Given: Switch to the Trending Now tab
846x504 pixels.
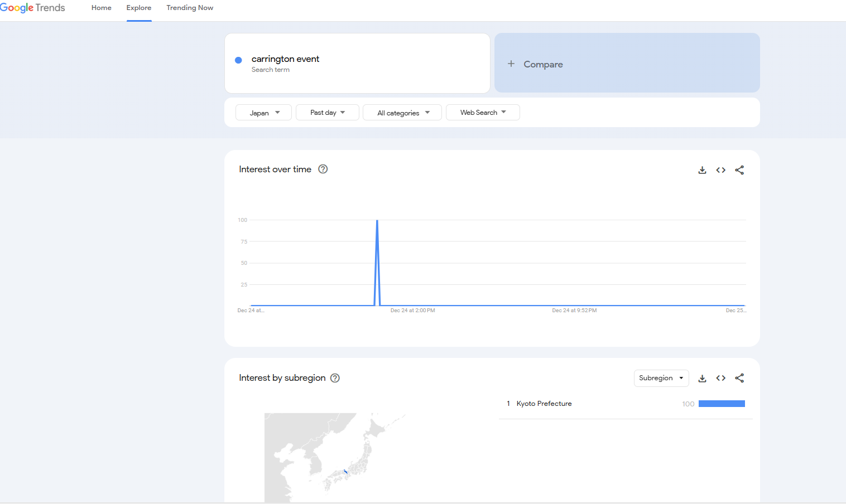Looking at the screenshot, I should (x=190, y=8).
